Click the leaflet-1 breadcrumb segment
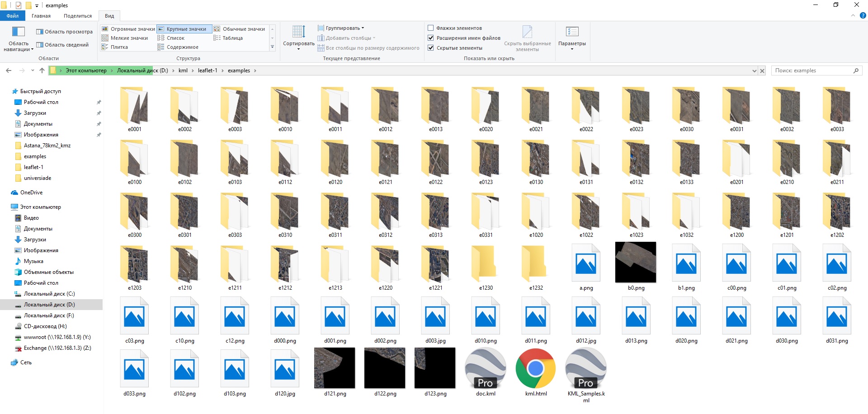The image size is (868, 414). [208, 71]
